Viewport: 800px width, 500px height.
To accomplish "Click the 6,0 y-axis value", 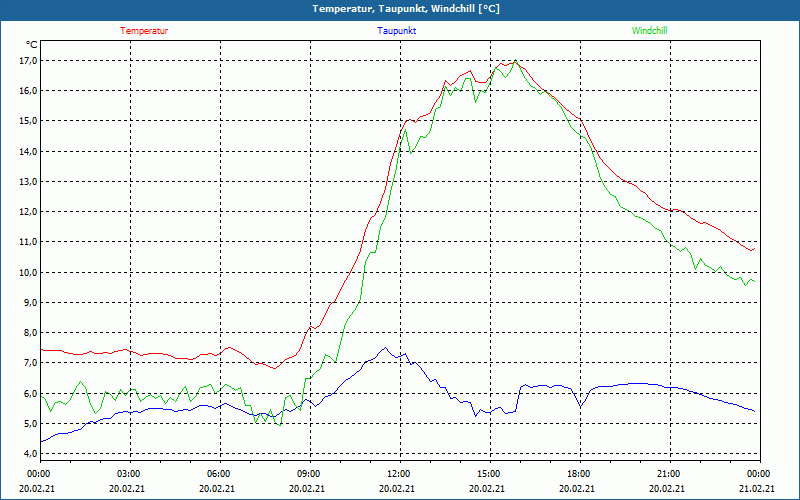I will [31, 393].
